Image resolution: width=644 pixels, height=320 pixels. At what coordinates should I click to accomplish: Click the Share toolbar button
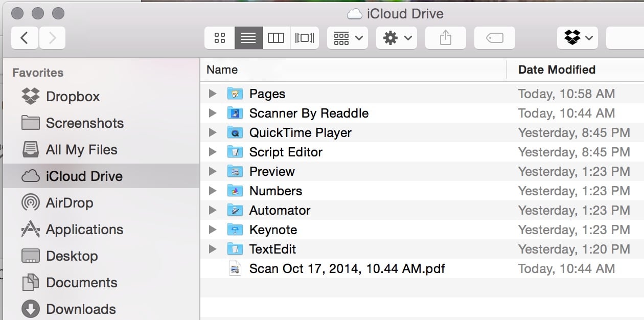(x=446, y=38)
